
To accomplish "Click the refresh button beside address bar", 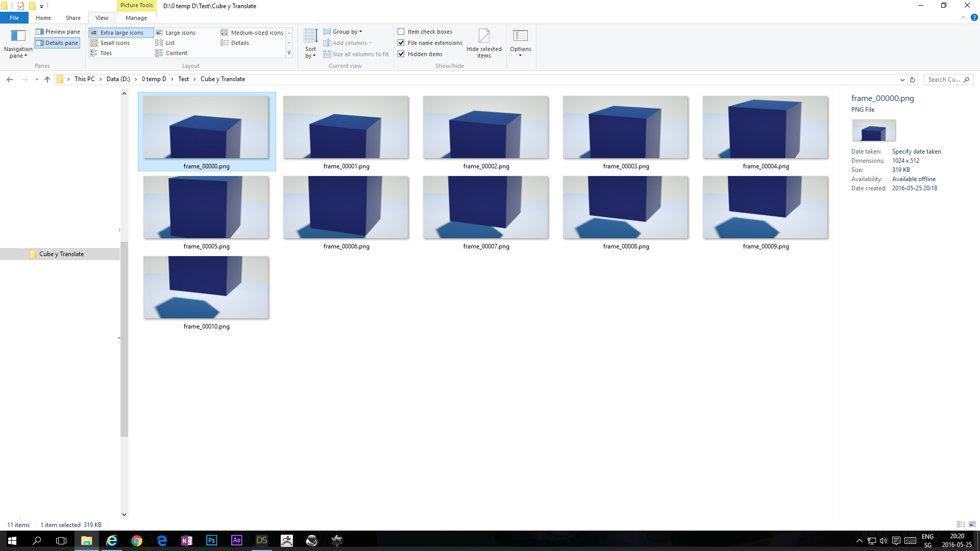I will 913,80.
